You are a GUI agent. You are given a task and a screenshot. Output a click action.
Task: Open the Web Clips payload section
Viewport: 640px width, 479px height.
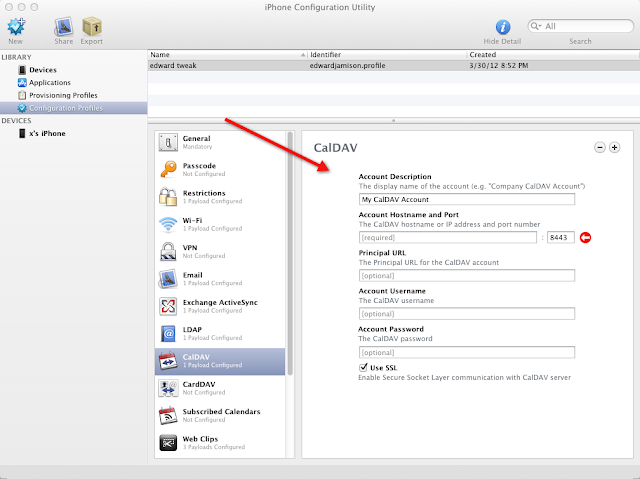click(x=220, y=443)
